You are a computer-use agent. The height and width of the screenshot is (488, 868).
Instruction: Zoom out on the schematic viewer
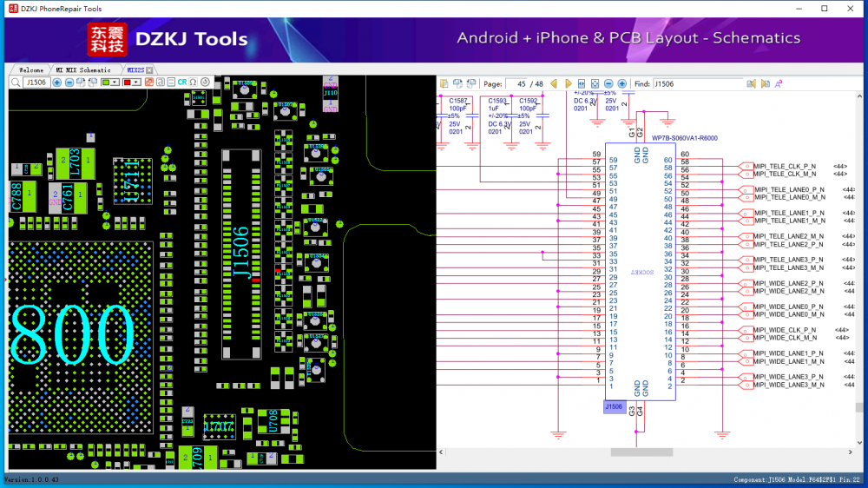(x=608, y=83)
